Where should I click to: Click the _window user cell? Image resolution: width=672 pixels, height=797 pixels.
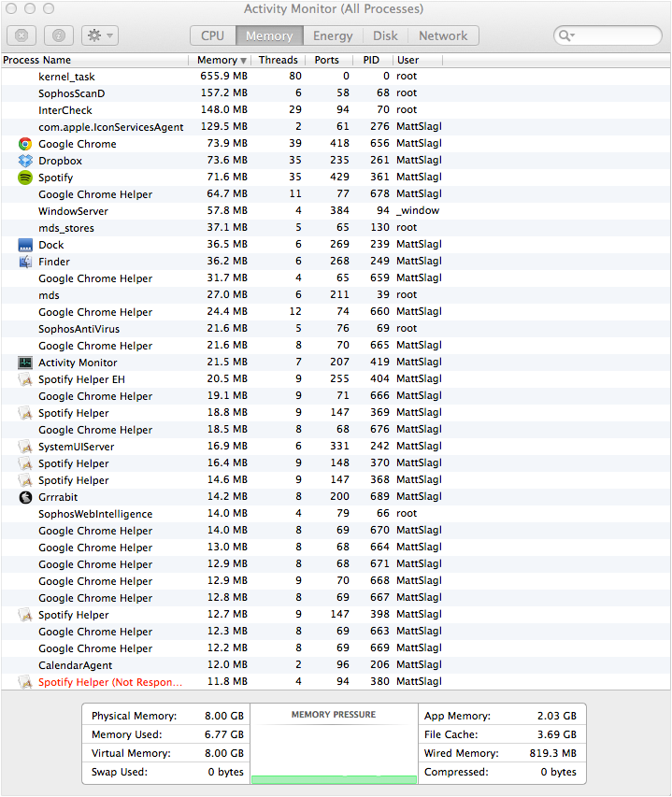[x=418, y=210]
